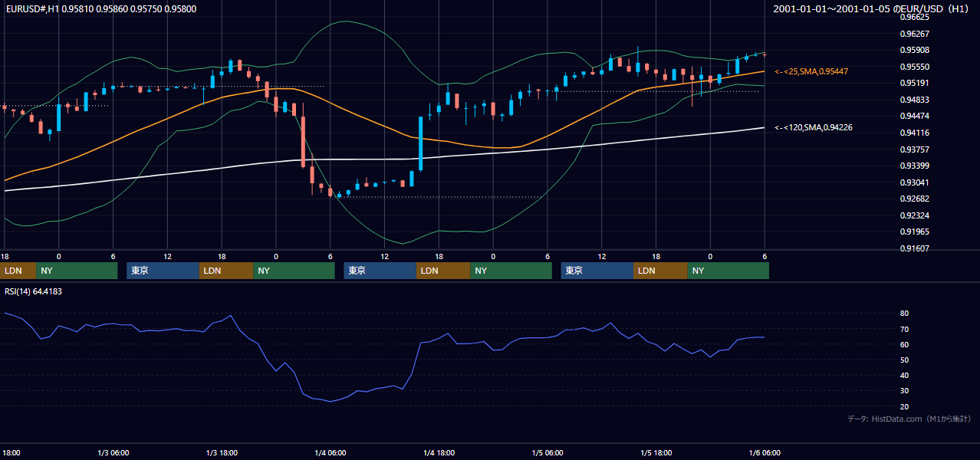
Task: Select the 25,SMA,0.95447 orange label
Action: coord(811,71)
